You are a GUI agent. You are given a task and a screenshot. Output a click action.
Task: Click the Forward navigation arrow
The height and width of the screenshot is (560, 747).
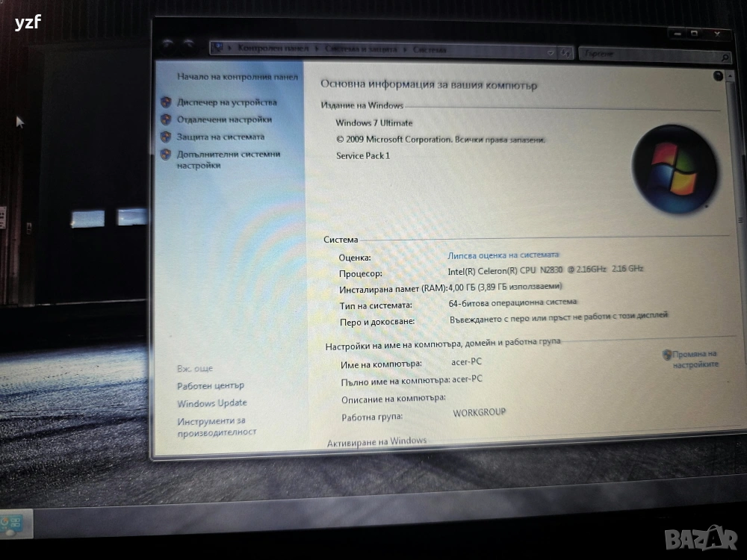tap(187, 47)
